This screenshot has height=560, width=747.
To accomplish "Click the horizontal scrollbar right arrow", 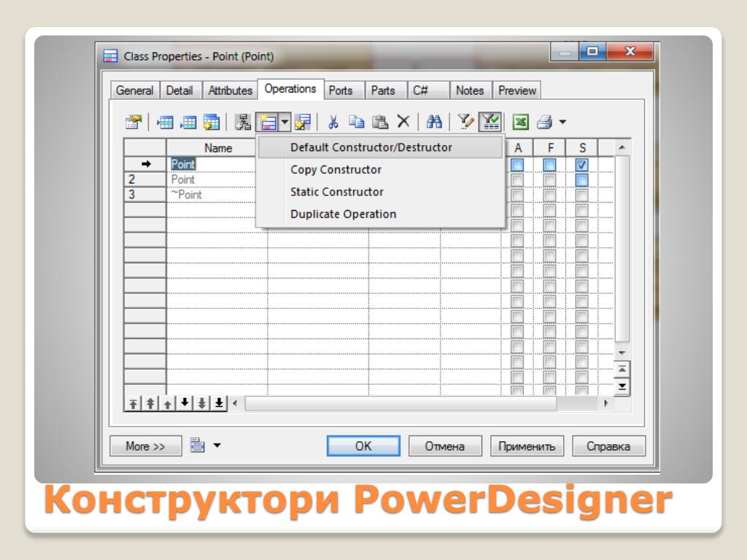I will click(x=605, y=404).
